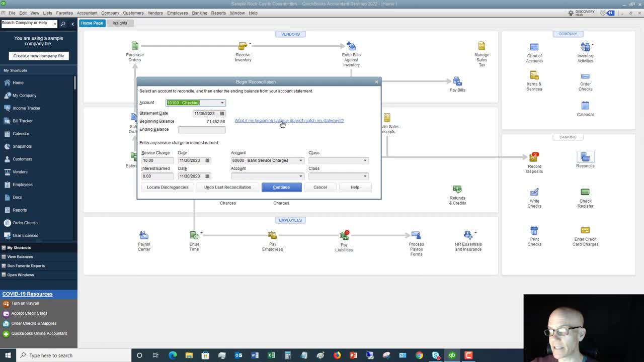This screenshot has width=644, height=362.
Task: Click Create a new company file
Action: tap(39, 56)
